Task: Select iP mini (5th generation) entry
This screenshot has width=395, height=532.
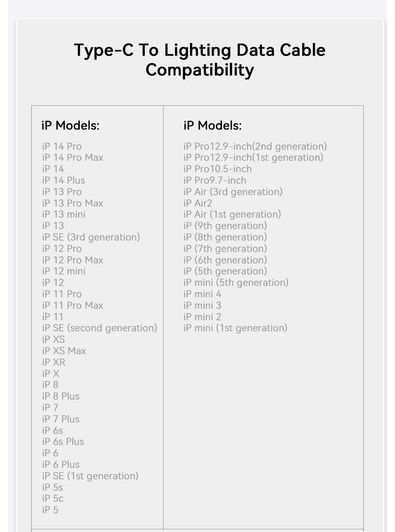Action: coord(236,283)
